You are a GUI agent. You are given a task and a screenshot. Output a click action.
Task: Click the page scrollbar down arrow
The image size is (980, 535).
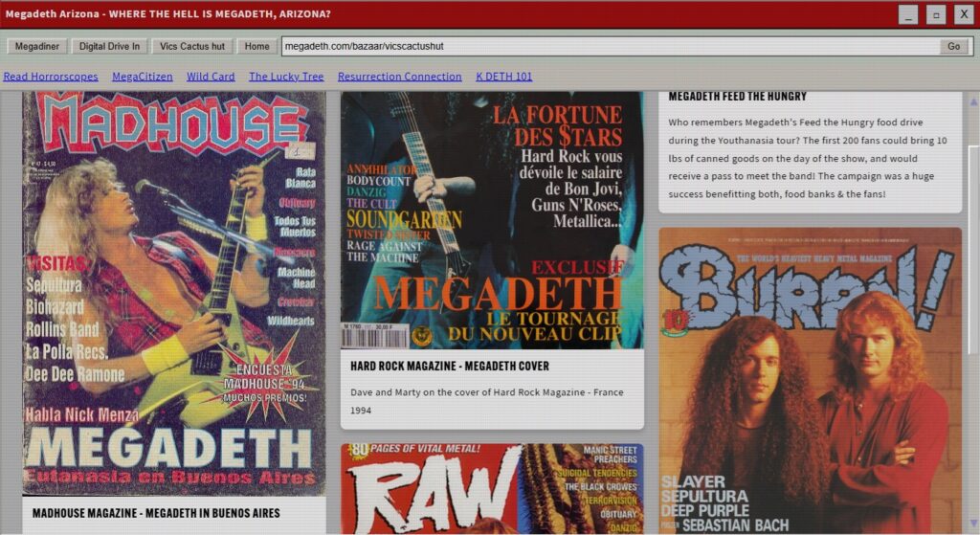pos(973,523)
